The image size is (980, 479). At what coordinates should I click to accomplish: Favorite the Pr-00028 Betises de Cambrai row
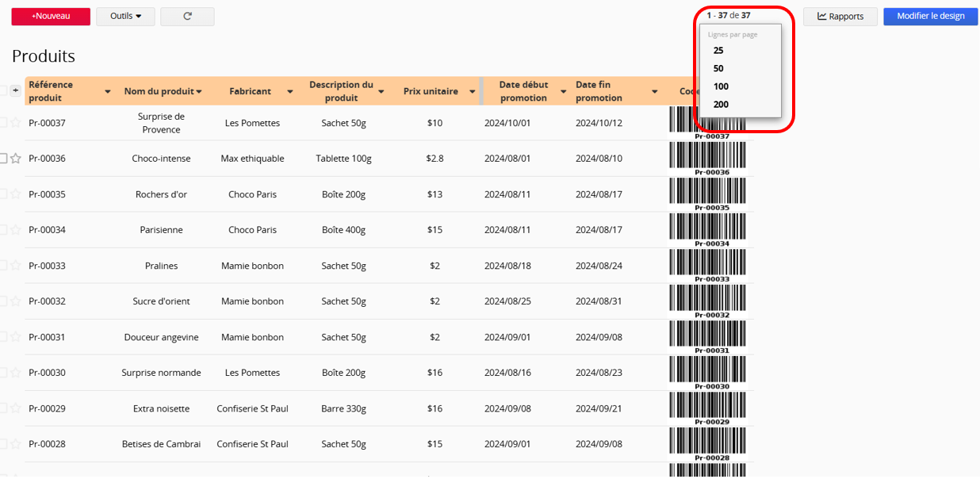pos(15,444)
